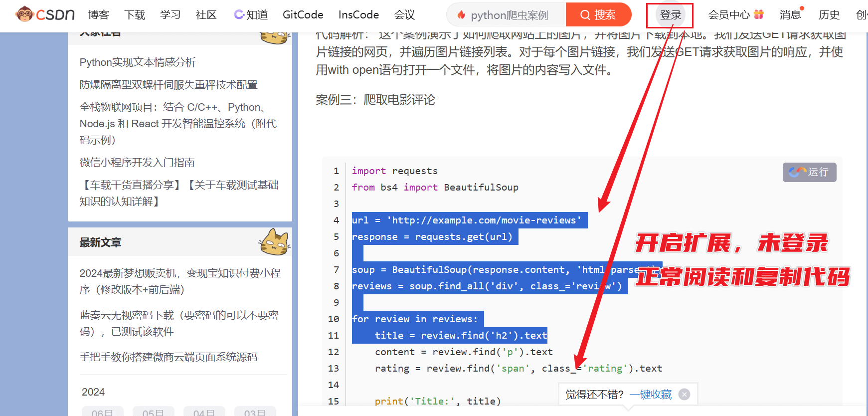
Task: Navigate to GitCode
Action: tap(303, 15)
